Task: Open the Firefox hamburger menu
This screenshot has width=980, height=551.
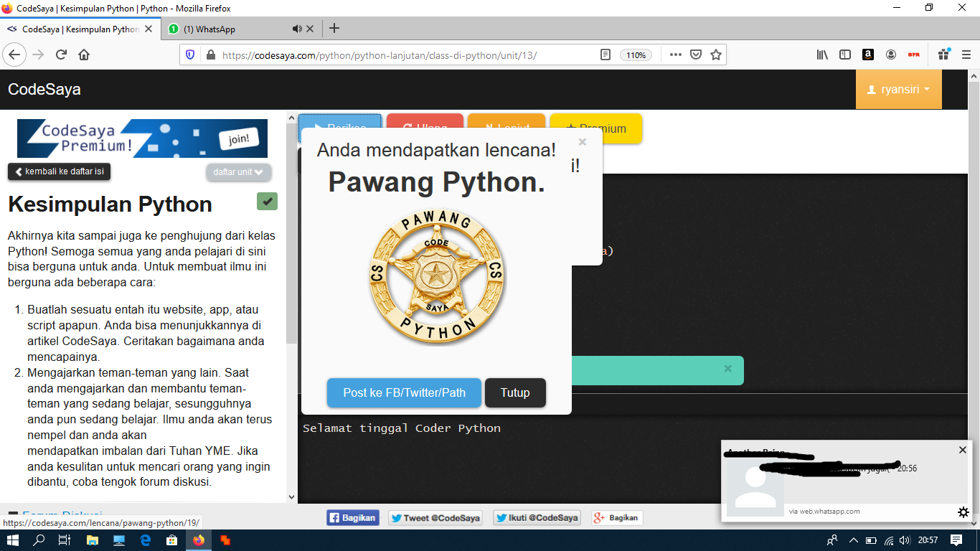Action: click(x=966, y=55)
